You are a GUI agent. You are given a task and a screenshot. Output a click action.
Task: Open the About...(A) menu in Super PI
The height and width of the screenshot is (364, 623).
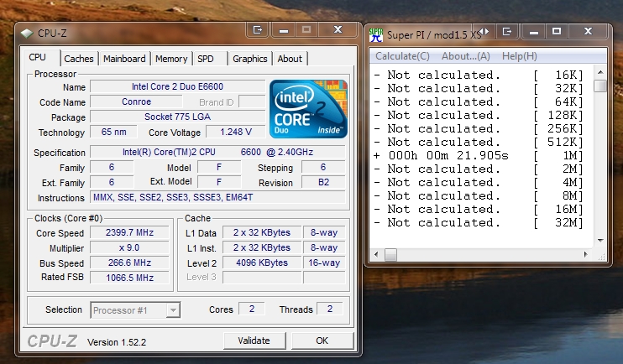466,56
